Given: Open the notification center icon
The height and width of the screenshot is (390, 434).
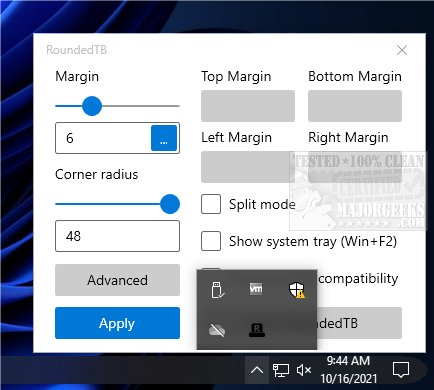Looking at the screenshot, I should (401, 370).
